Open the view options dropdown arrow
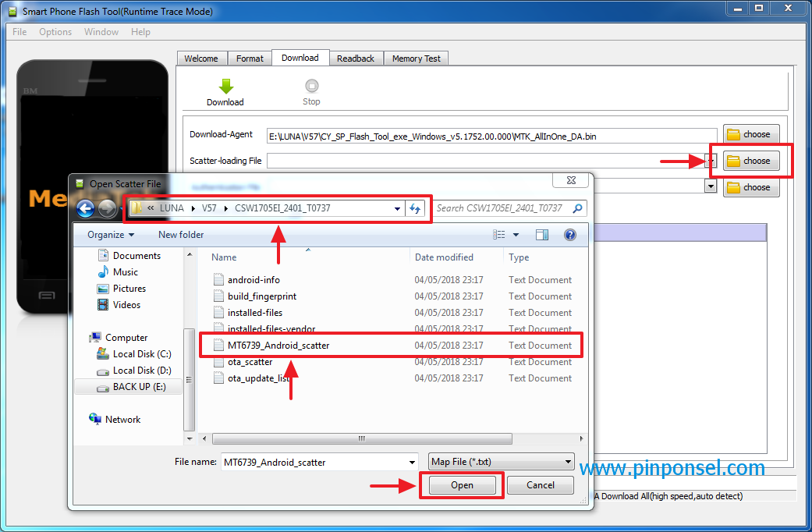 (516, 235)
